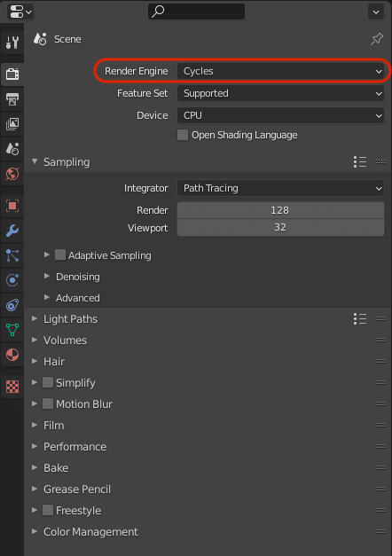Viewport: 392px width, 556px height.
Task: Expand the Color Management panel
Action: pos(35,531)
